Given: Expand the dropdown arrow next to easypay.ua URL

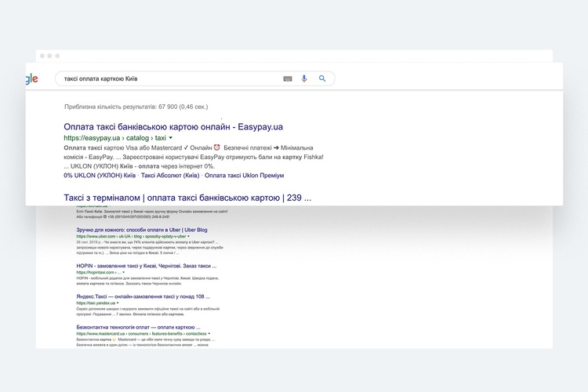Looking at the screenshot, I should [171, 138].
